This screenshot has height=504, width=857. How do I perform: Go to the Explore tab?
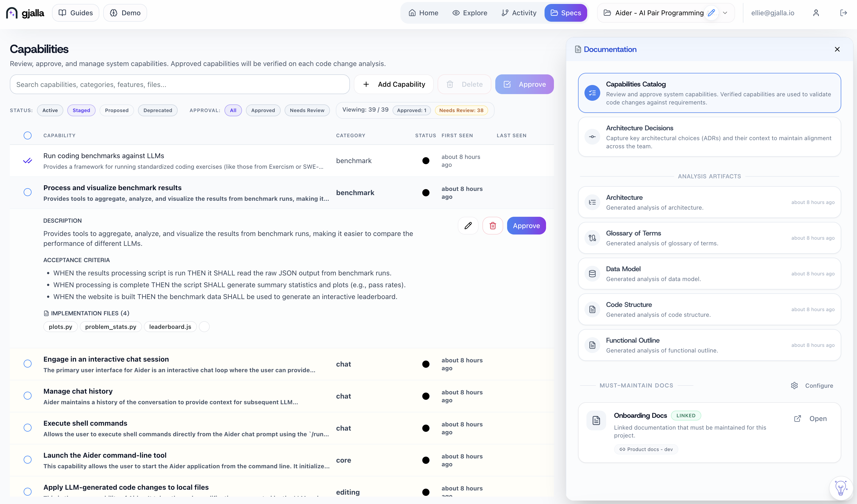pyautogui.click(x=470, y=13)
